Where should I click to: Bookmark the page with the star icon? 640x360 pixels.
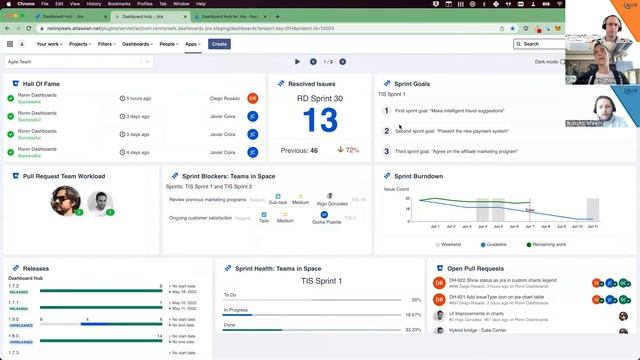[513, 29]
